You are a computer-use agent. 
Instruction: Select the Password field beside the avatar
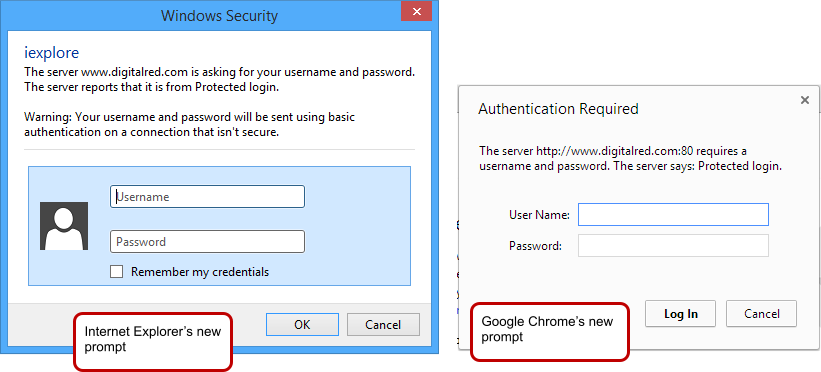click(x=207, y=242)
